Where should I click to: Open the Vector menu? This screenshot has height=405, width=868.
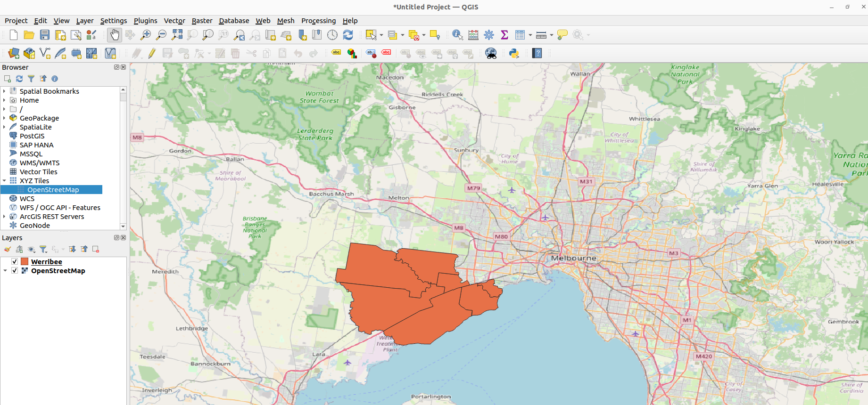[174, 21]
